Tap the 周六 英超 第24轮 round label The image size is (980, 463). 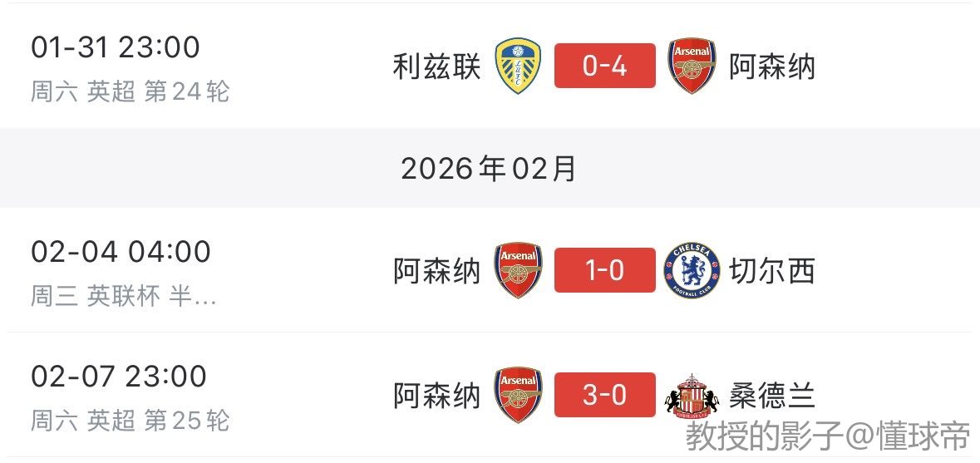[131, 91]
